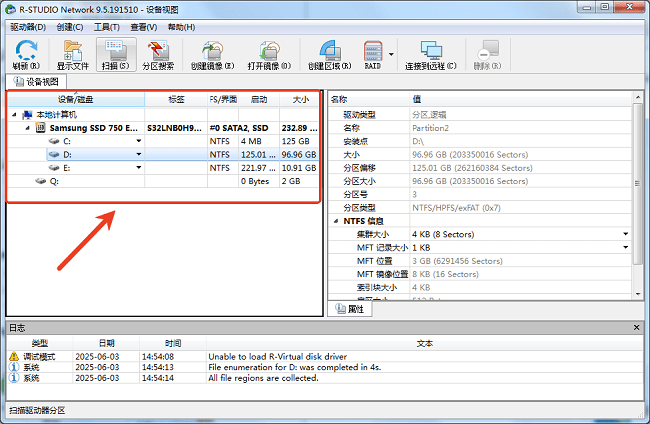Collapse the NTFS 信息 section
The image size is (650, 424).
(x=336, y=221)
